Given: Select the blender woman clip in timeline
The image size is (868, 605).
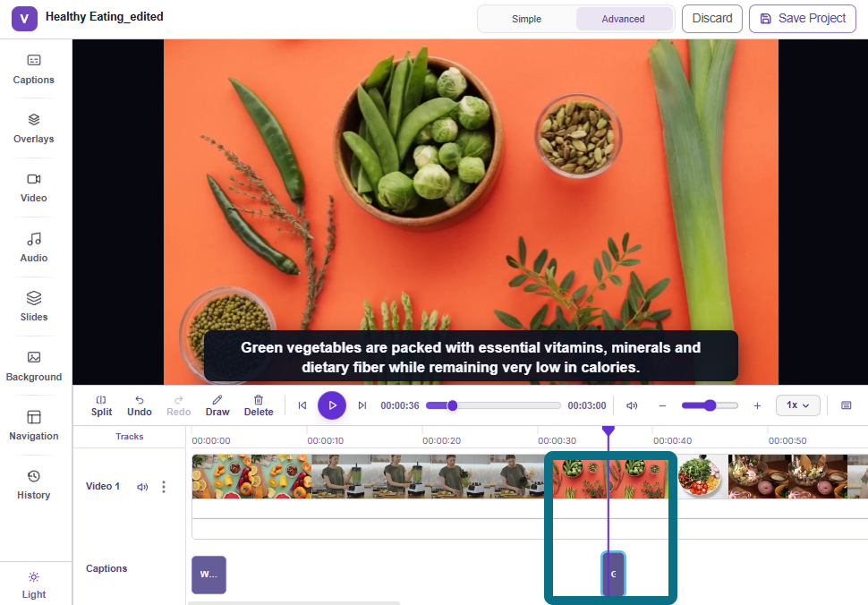Looking at the screenshot, I should coord(428,477).
